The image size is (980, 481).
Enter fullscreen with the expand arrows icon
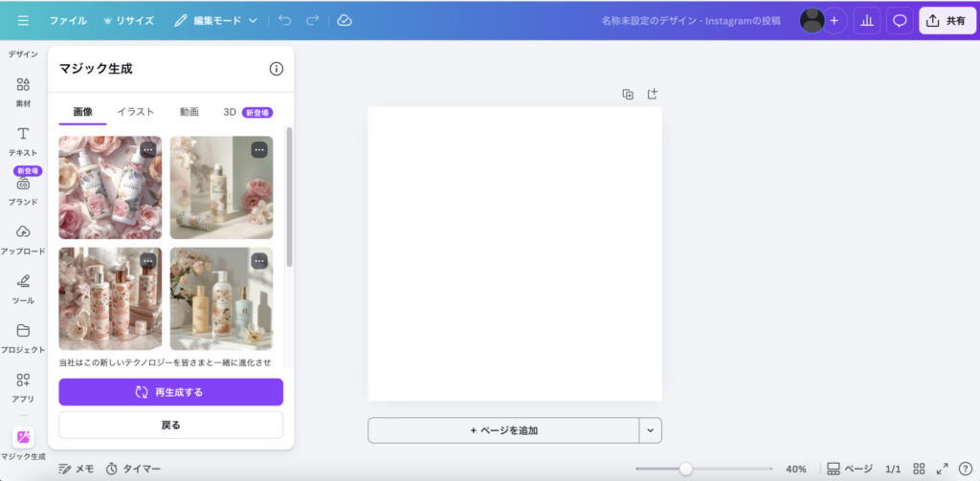tap(942, 469)
